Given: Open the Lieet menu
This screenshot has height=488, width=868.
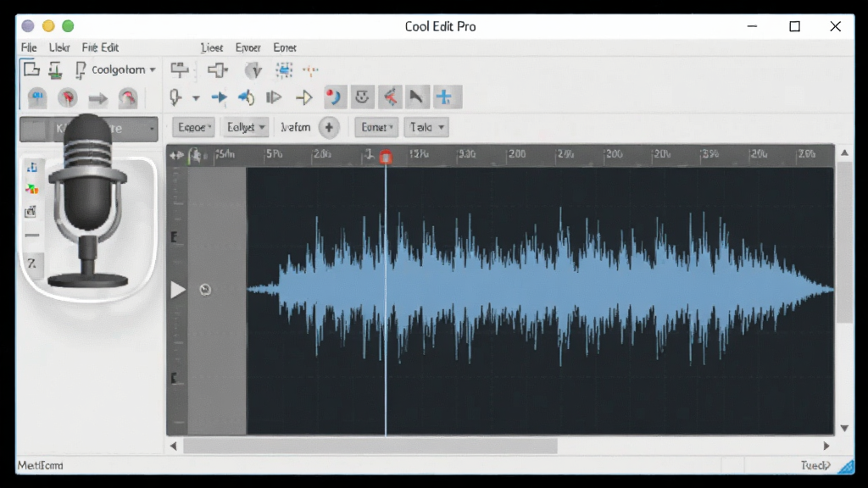Looking at the screenshot, I should point(211,47).
